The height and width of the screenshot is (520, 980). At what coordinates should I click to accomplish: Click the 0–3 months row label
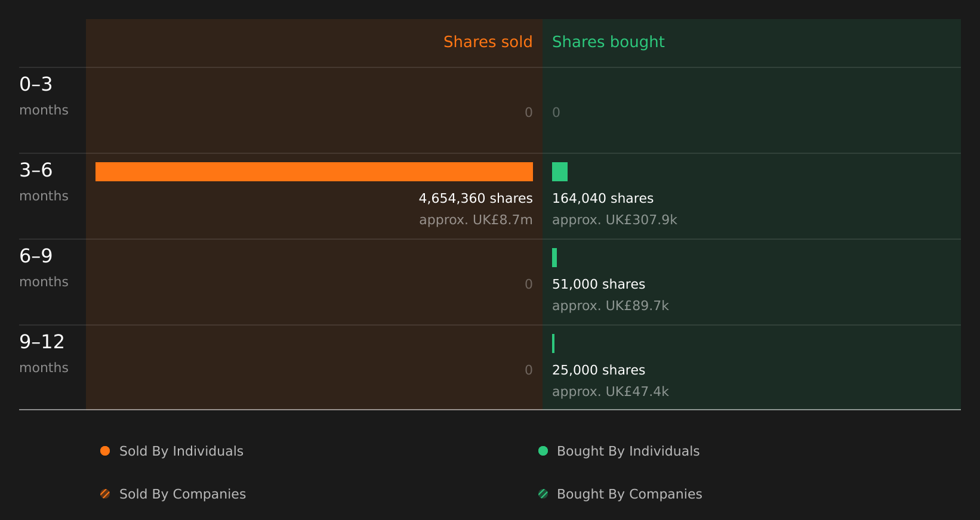point(44,96)
